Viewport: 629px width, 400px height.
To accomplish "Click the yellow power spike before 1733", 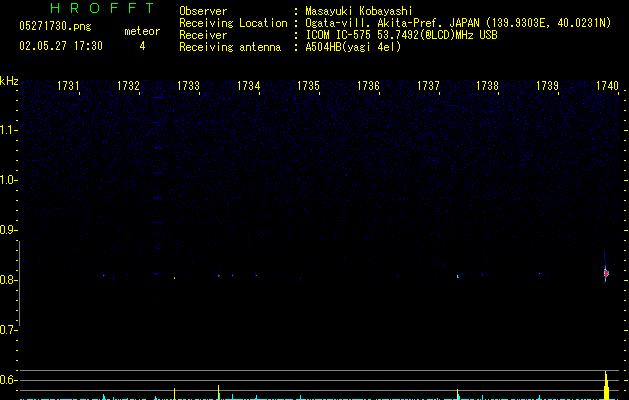I will (174, 394).
